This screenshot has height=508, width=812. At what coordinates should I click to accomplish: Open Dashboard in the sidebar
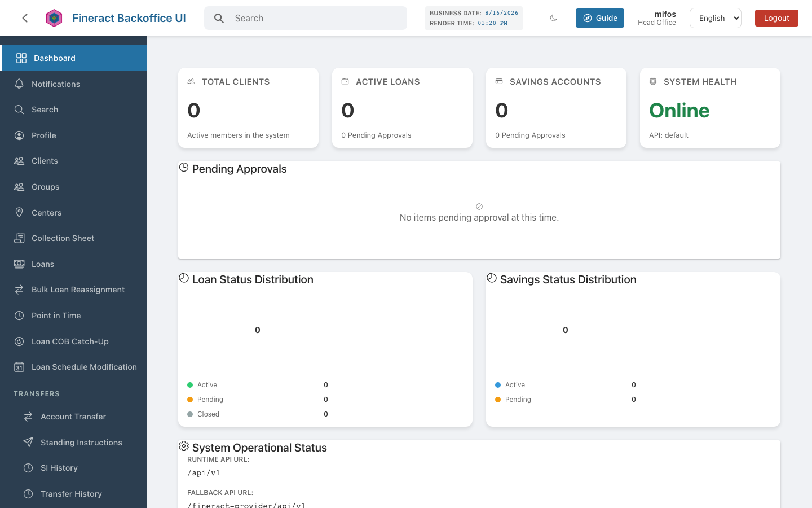(x=73, y=58)
